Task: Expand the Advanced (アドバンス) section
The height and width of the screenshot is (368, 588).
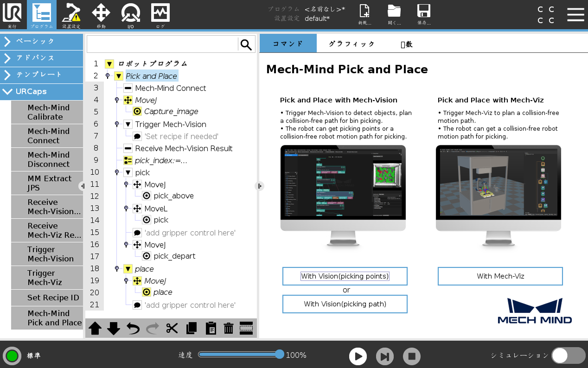Action: tap(41, 58)
